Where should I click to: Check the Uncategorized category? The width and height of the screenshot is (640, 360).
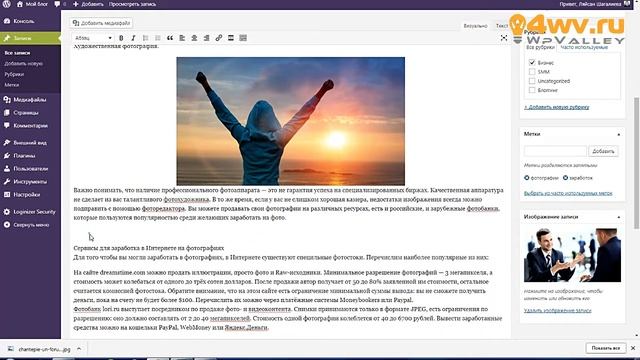pos(532,81)
